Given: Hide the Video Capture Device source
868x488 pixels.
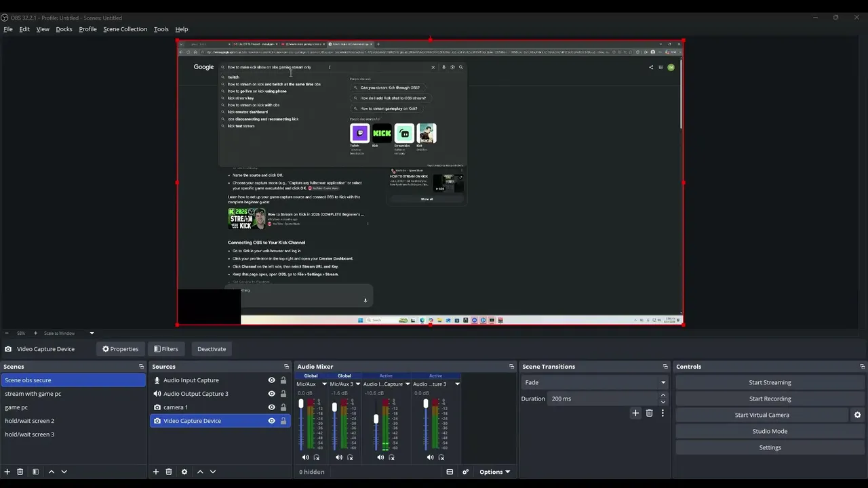Looking at the screenshot, I should click(x=271, y=421).
